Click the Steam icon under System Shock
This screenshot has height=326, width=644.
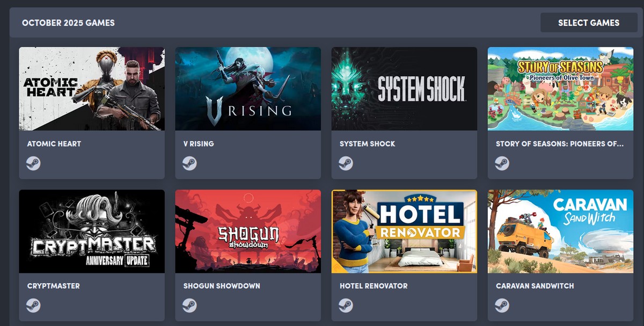click(x=346, y=163)
